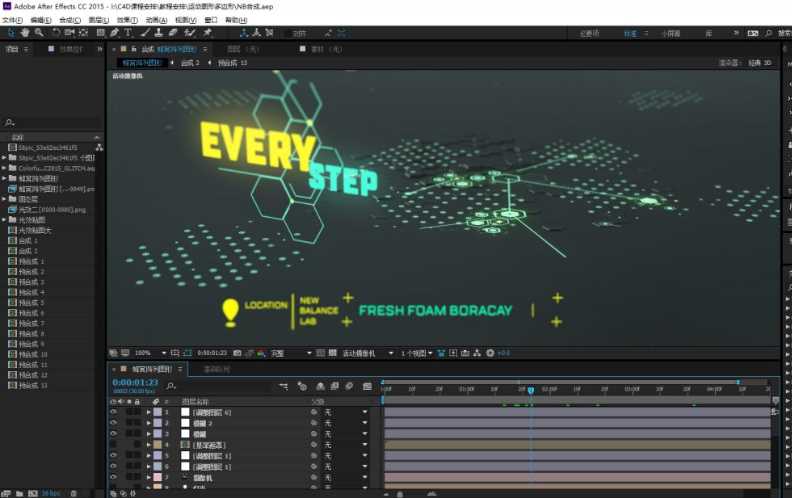This screenshot has height=498, width=792.
Task: Open the 编辑(E) menu
Action: tap(40, 20)
